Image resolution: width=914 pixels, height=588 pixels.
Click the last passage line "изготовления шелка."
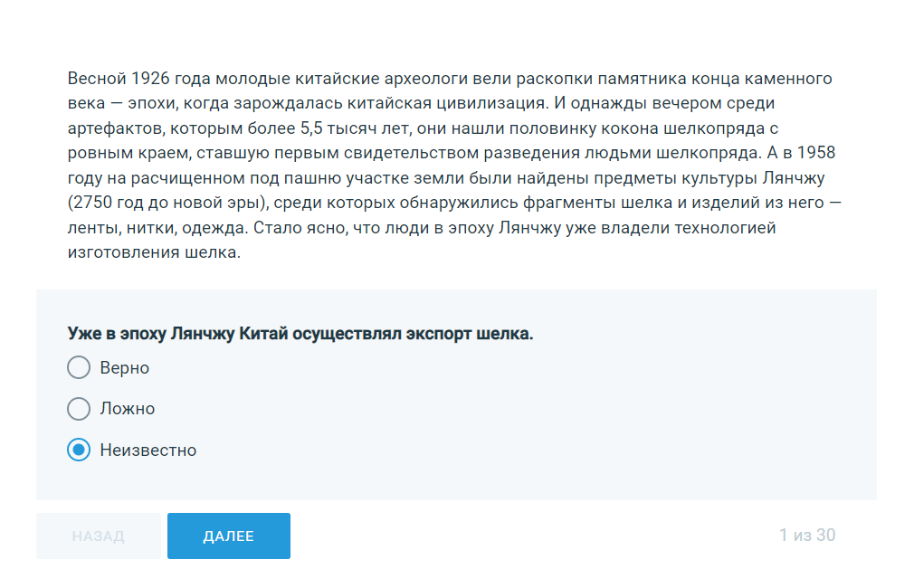point(154,252)
